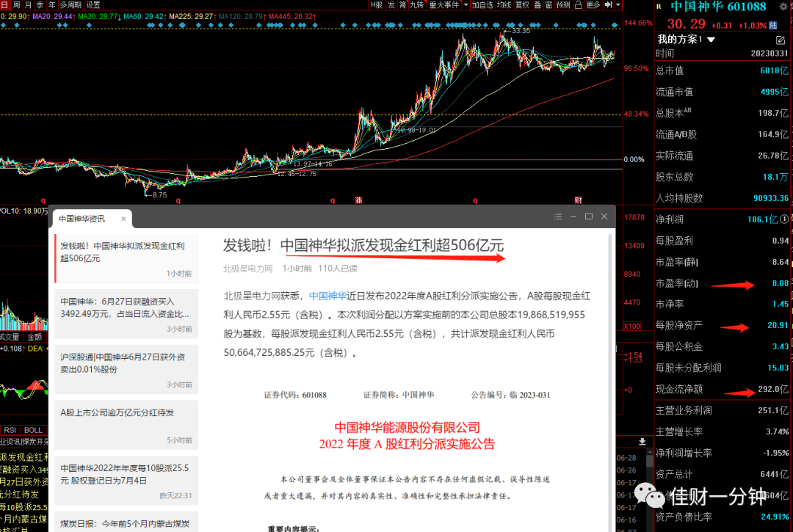This screenshot has width=793, height=532.
Task: Click the 预测 forecast toolbar button
Action: coord(563,4)
